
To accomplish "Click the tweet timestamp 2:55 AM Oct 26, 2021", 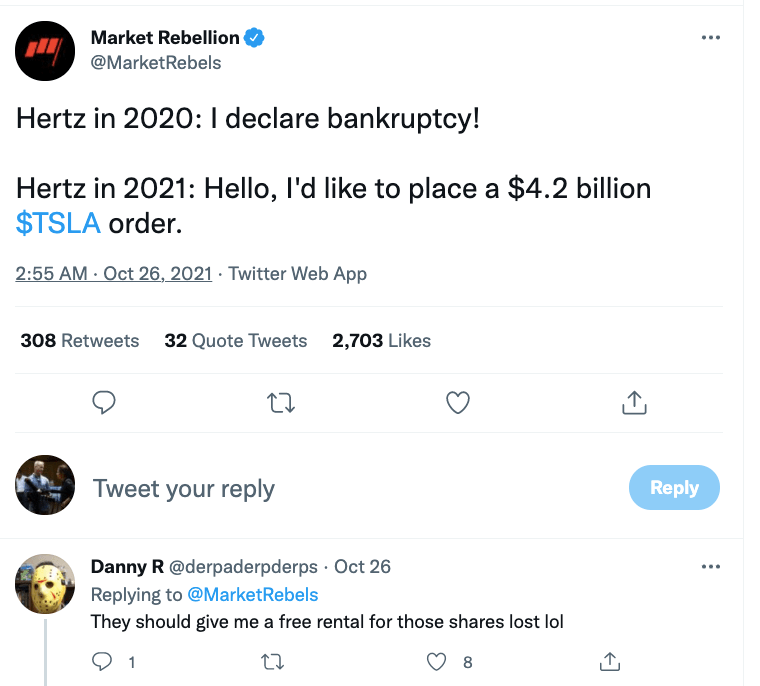I will pos(114,273).
